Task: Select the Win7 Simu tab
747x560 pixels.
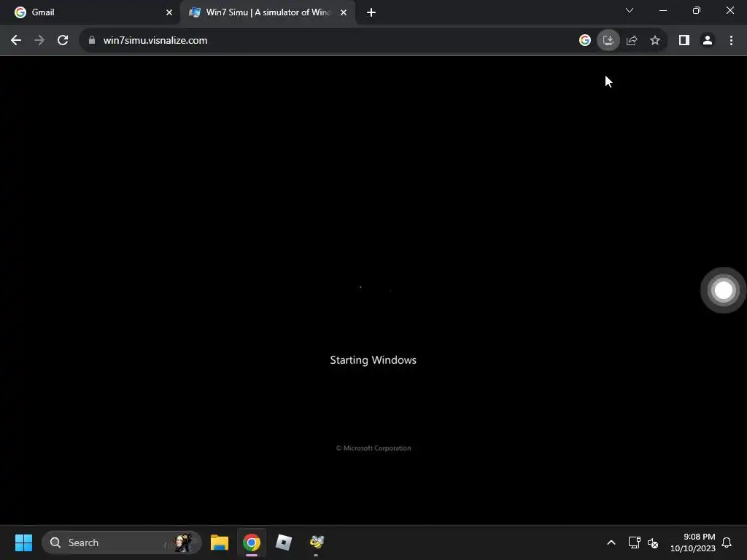Action: tap(268, 12)
